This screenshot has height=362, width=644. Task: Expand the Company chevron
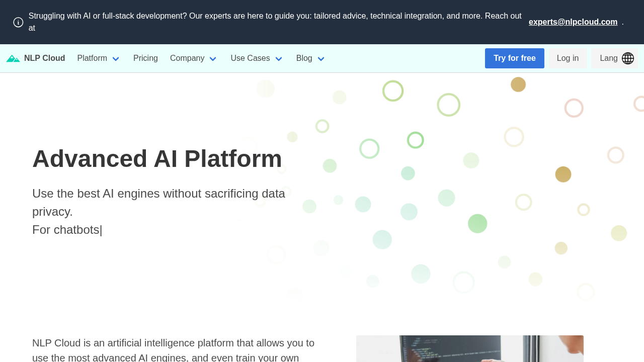[213, 59]
